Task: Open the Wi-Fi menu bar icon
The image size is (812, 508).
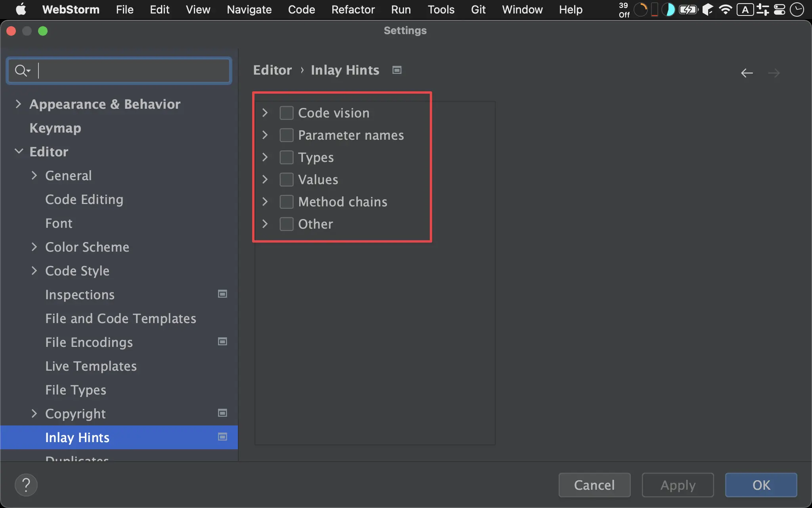Action: pos(725,10)
